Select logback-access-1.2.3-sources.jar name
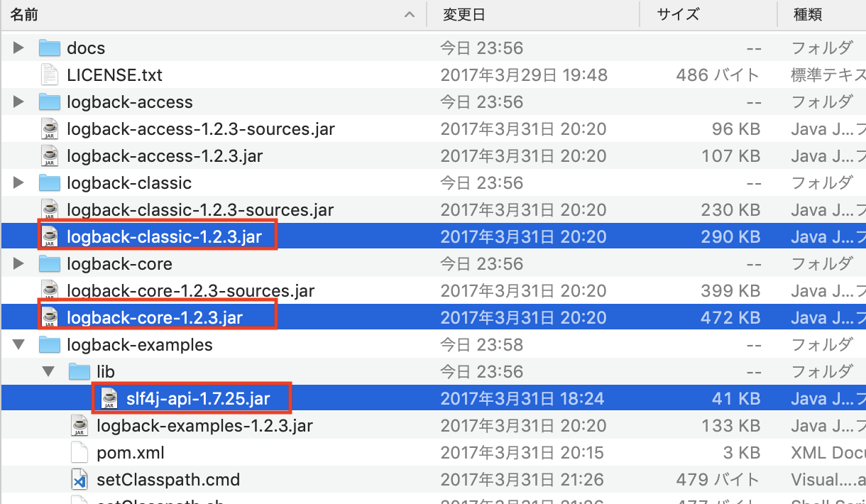This screenshot has width=866, height=504. click(201, 129)
